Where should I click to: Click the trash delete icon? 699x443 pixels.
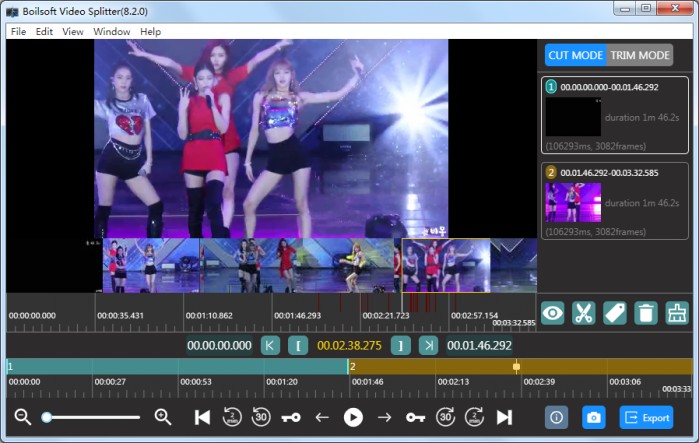(646, 313)
